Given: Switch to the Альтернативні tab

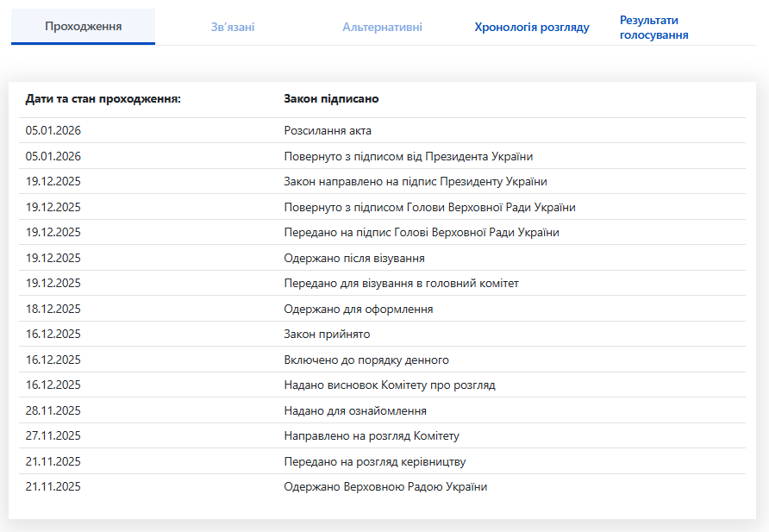Looking at the screenshot, I should (382, 27).
